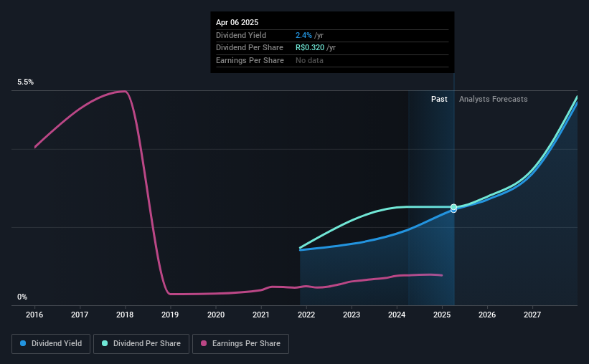Select the 2016 x-axis label
This screenshot has height=364, width=589.
pos(34,315)
